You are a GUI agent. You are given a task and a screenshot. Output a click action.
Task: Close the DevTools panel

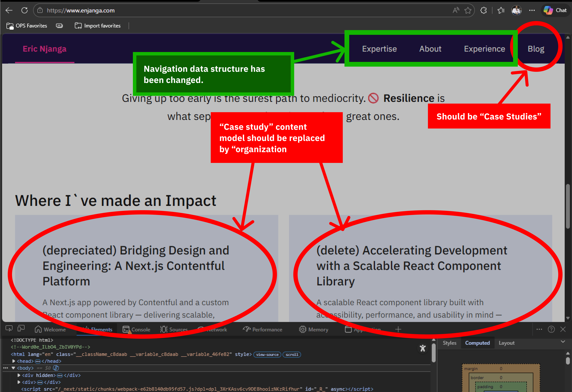tap(563, 329)
